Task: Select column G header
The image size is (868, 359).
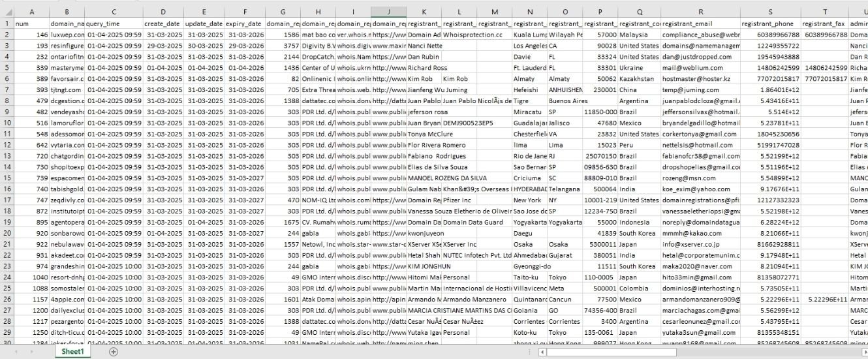Action: pyautogui.click(x=283, y=12)
